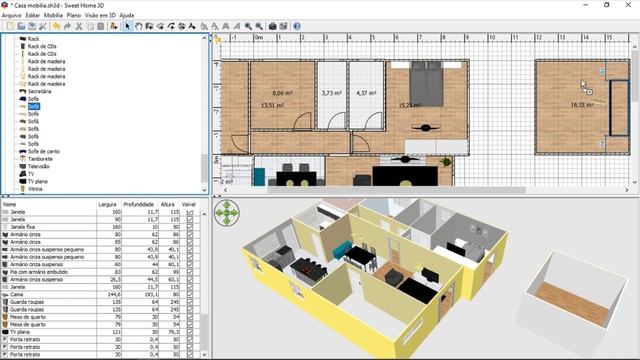
Task: Sort furniture list by Nome column
Action: [x=49, y=204]
